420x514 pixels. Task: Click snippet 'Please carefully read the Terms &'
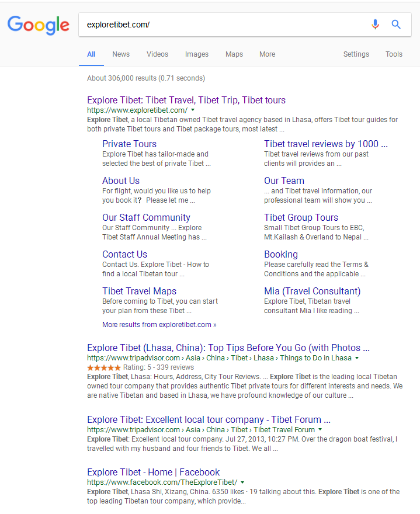[316, 265]
